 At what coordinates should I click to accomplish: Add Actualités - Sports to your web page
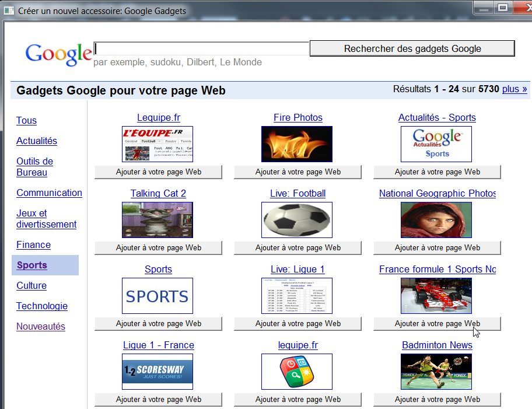pyautogui.click(x=437, y=172)
